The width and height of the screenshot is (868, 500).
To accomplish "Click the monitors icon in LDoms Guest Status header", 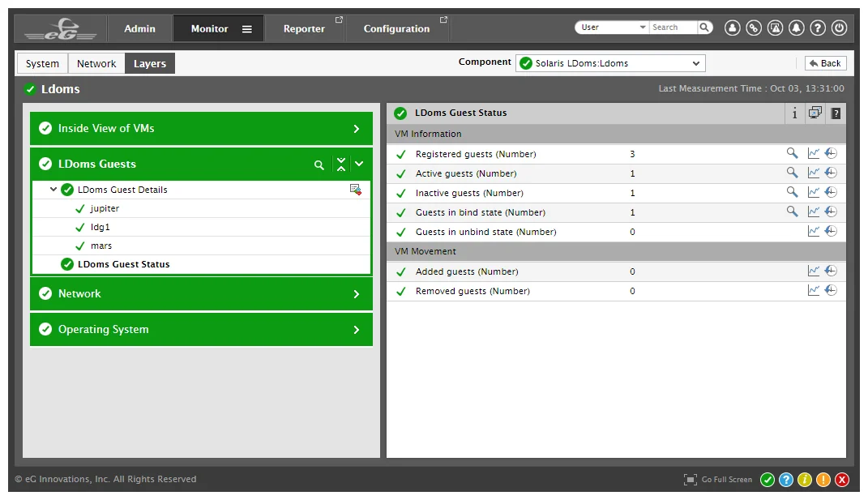I will coord(815,113).
